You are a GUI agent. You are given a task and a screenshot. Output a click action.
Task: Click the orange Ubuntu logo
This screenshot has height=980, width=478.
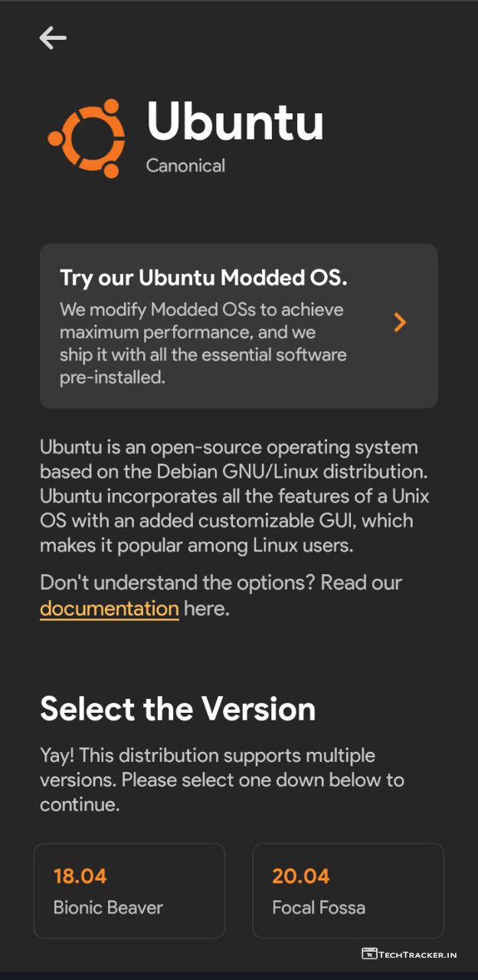tap(87, 138)
